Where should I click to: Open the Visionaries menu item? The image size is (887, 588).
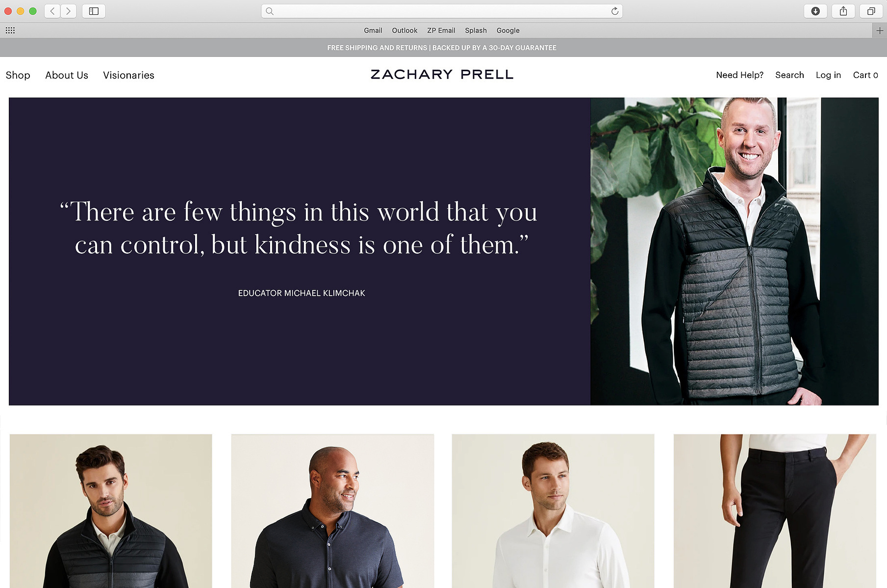click(128, 75)
